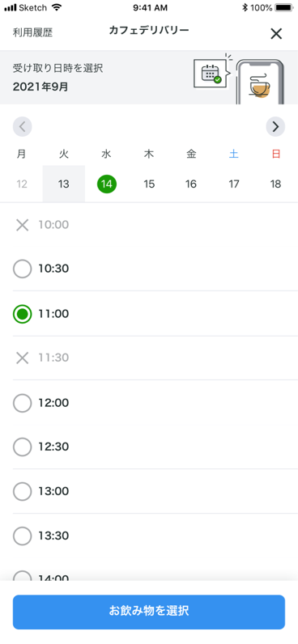Pick the 13:30 time radio
The image size is (298, 644).
(22, 536)
